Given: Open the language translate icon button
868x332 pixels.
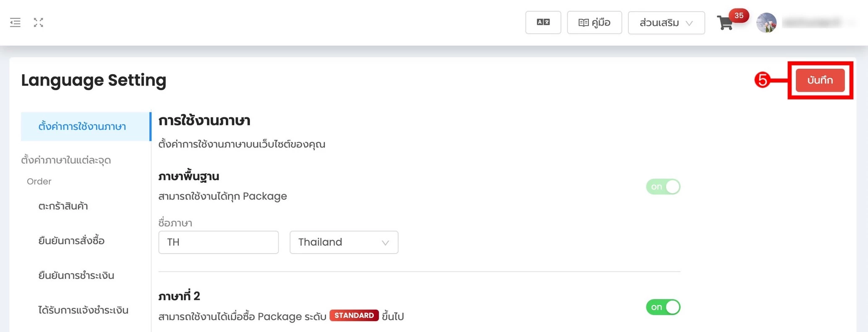Looking at the screenshot, I should [543, 22].
